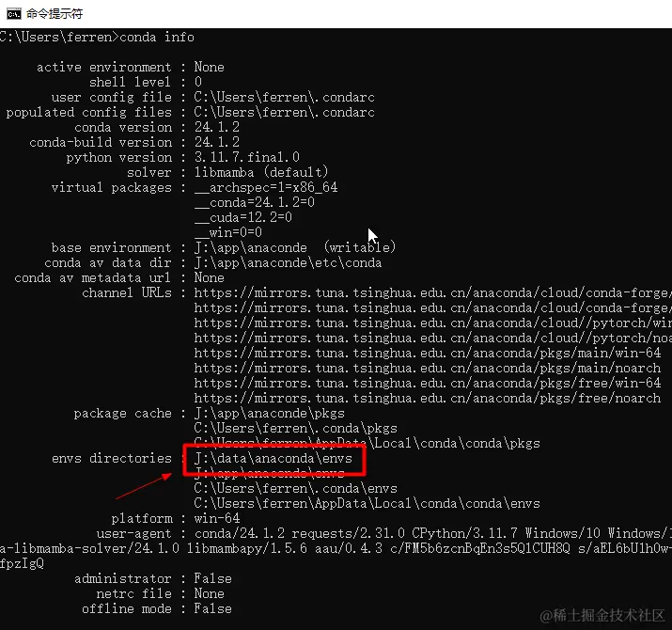Click the administrator value False
The image size is (672, 630).
tap(213, 579)
